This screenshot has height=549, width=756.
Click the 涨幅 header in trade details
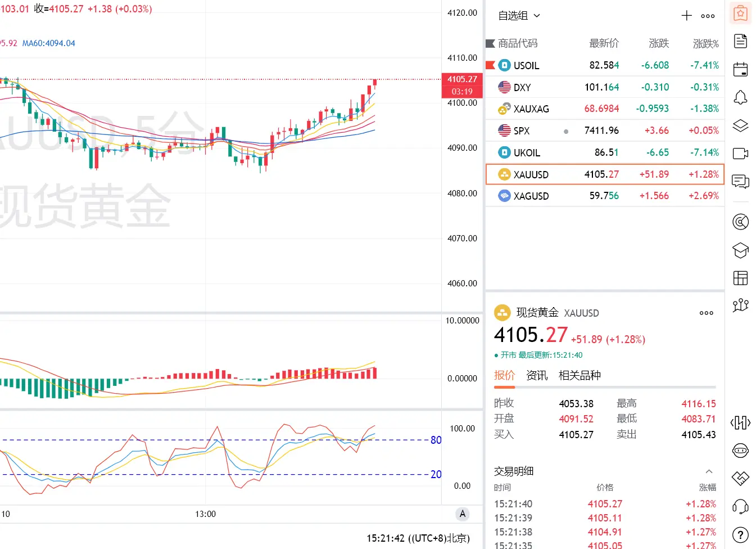coord(708,488)
